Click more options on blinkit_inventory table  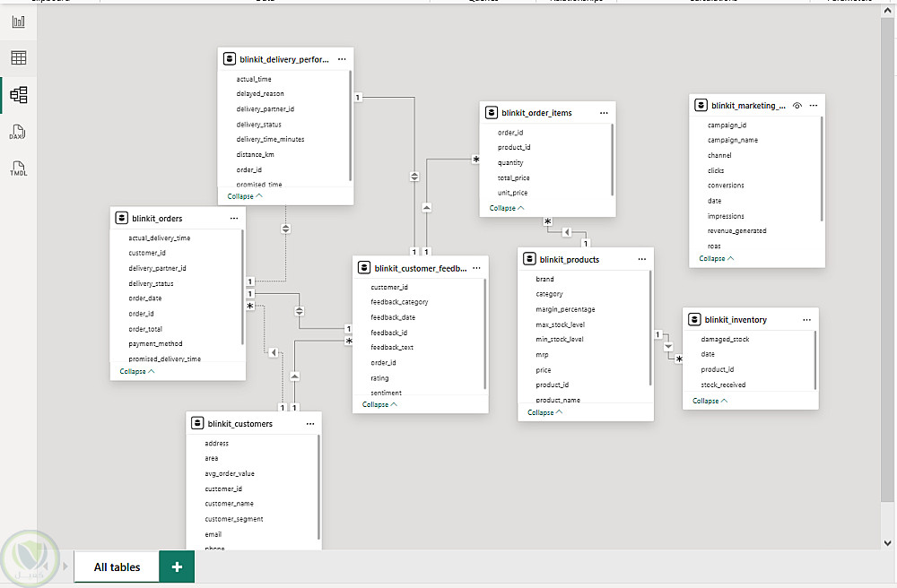pos(807,319)
